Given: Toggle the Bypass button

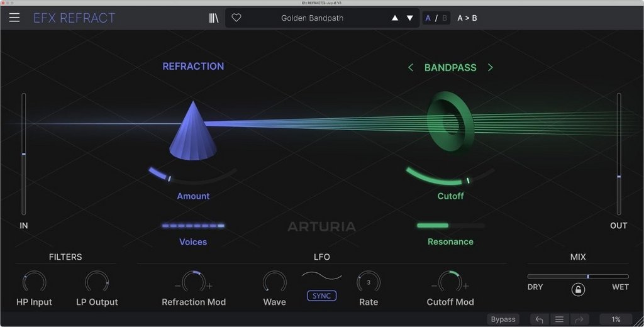Looking at the screenshot, I should tap(503, 319).
